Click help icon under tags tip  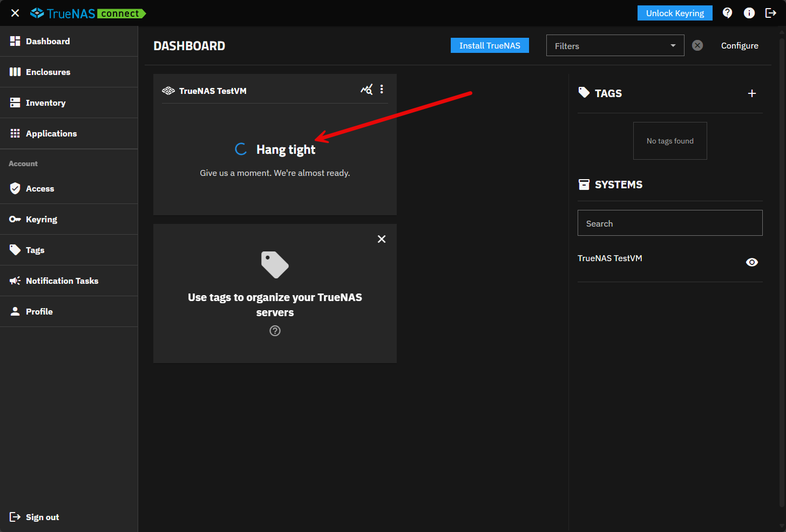[x=275, y=331]
